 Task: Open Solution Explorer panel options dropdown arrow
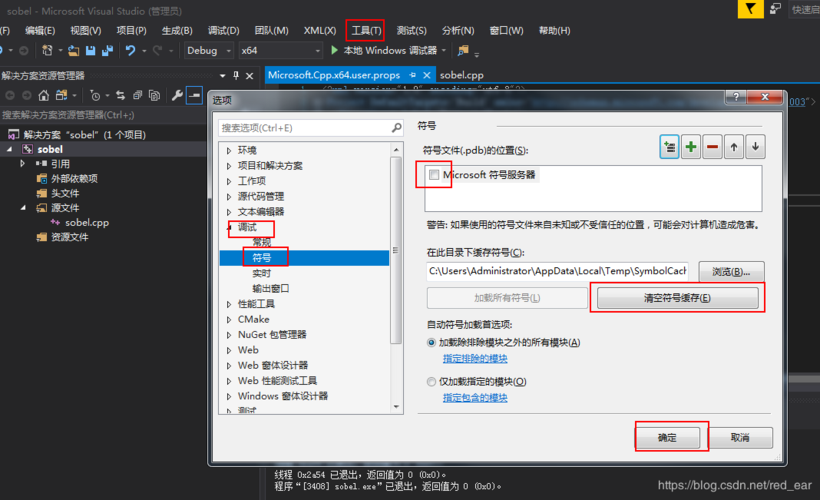[223, 76]
